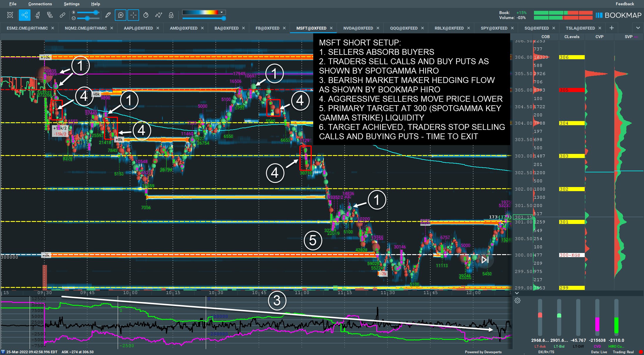Select the pencil drawing tool
This screenshot has width=644, height=355.
click(x=108, y=15)
